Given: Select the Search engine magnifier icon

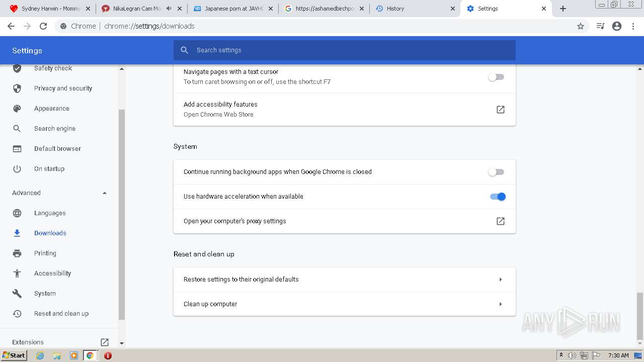Looking at the screenshot, I should click(17, 129).
